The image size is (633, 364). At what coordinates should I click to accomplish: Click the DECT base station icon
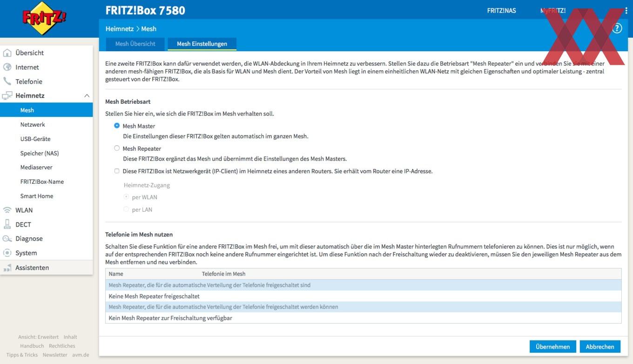click(x=7, y=224)
